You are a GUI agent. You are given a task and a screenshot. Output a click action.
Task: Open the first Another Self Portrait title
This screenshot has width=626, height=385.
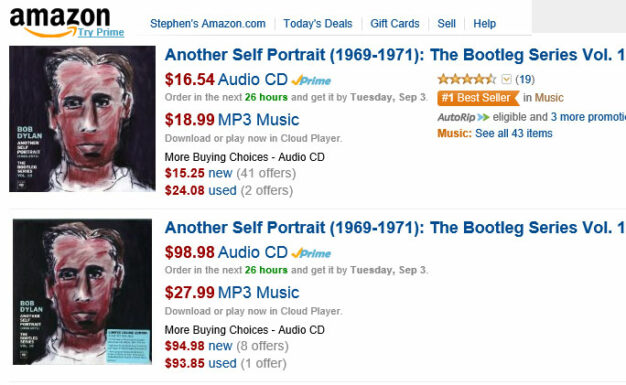click(x=395, y=55)
